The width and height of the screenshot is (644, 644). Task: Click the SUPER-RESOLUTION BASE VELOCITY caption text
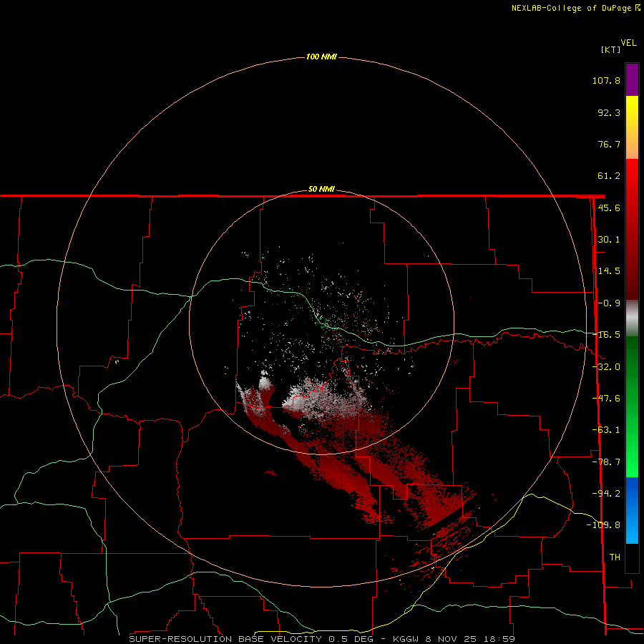[225, 639]
